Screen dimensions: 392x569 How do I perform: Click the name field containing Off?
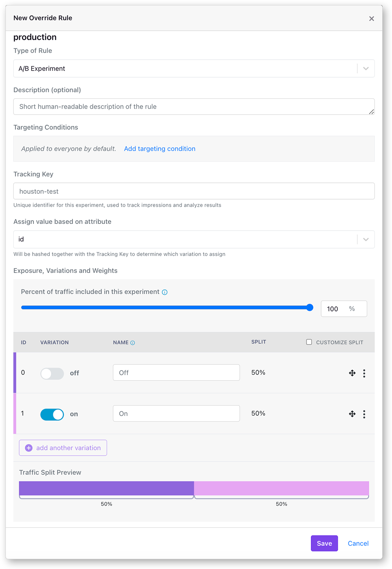tap(176, 373)
